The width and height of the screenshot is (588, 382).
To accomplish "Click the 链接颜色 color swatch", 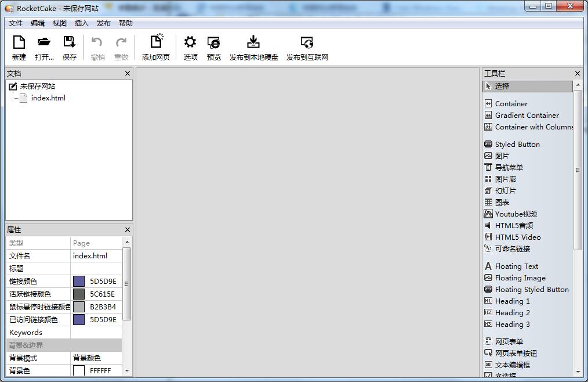I will point(79,281).
